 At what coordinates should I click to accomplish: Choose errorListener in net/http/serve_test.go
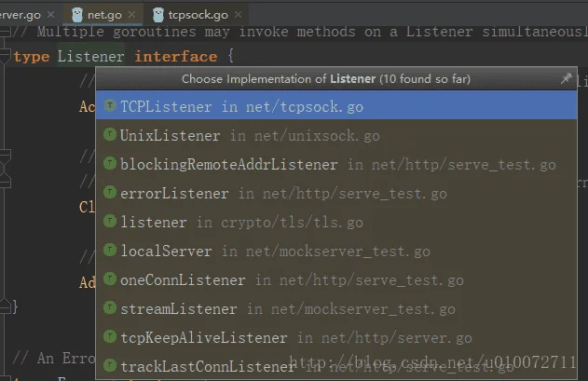336,193
